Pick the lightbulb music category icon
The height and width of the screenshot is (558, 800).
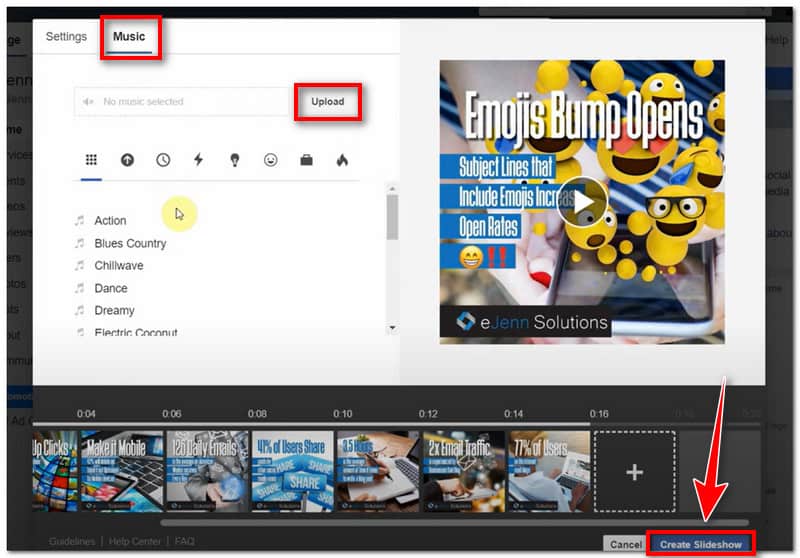[x=234, y=160]
